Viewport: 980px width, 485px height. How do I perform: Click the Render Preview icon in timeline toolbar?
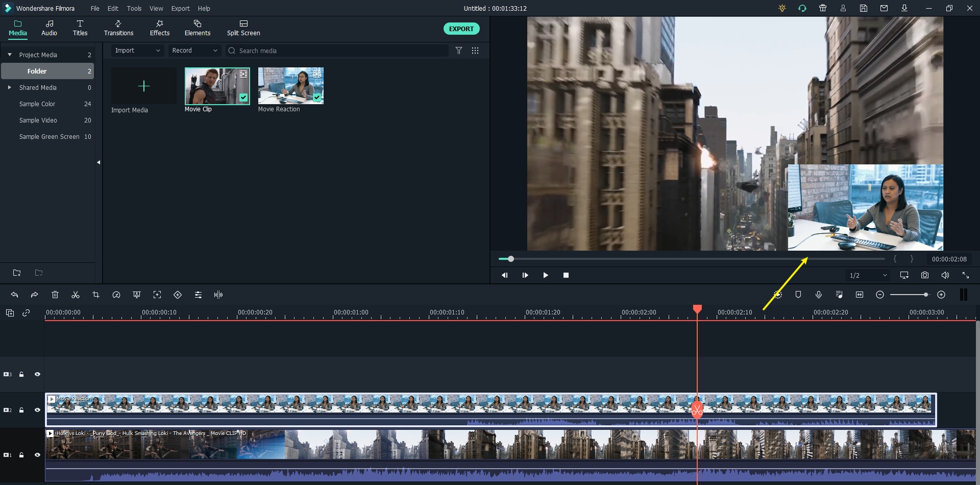[x=778, y=295]
